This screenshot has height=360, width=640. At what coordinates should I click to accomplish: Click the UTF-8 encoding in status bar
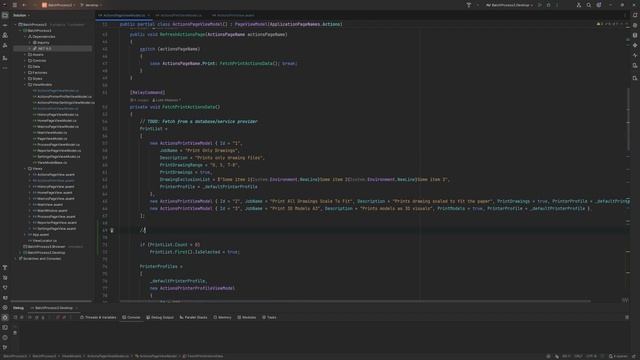tap(591, 356)
